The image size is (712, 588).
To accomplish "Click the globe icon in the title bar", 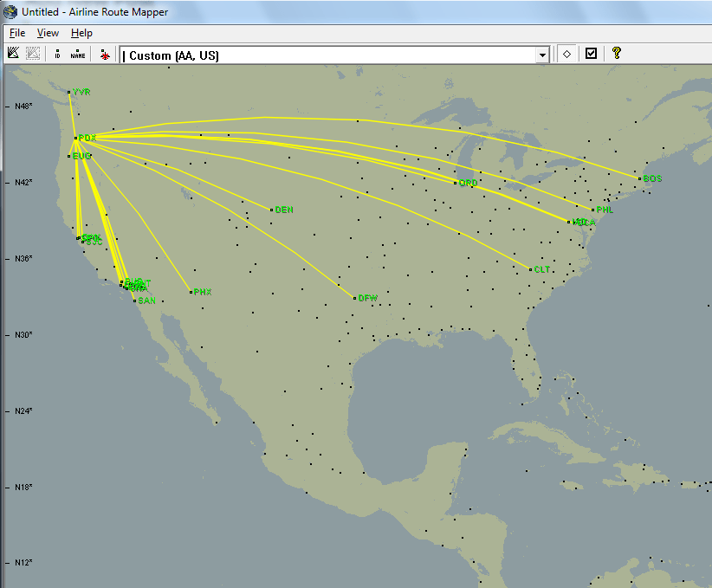I will (x=9, y=11).
